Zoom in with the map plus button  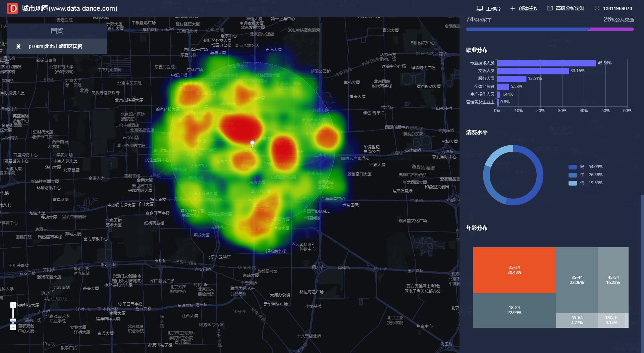point(13,305)
